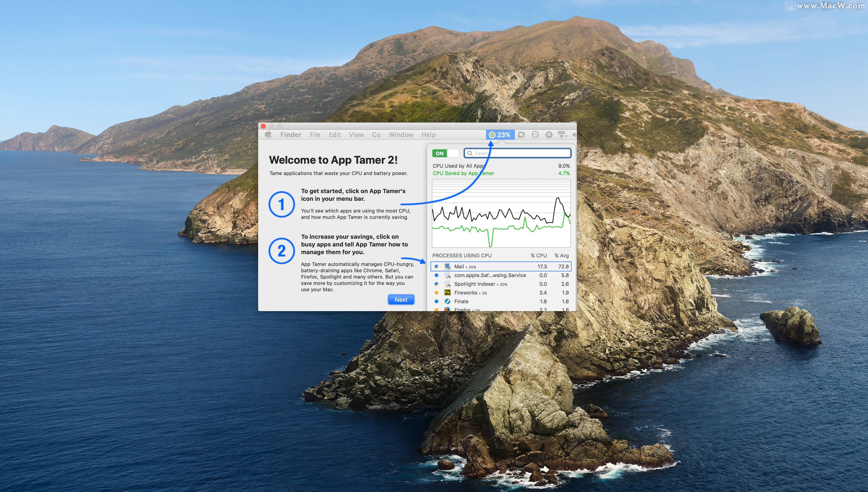The height and width of the screenshot is (492, 868).
Task: Click the 'Welcome to App Tamer 2!' heading
Action: click(333, 160)
